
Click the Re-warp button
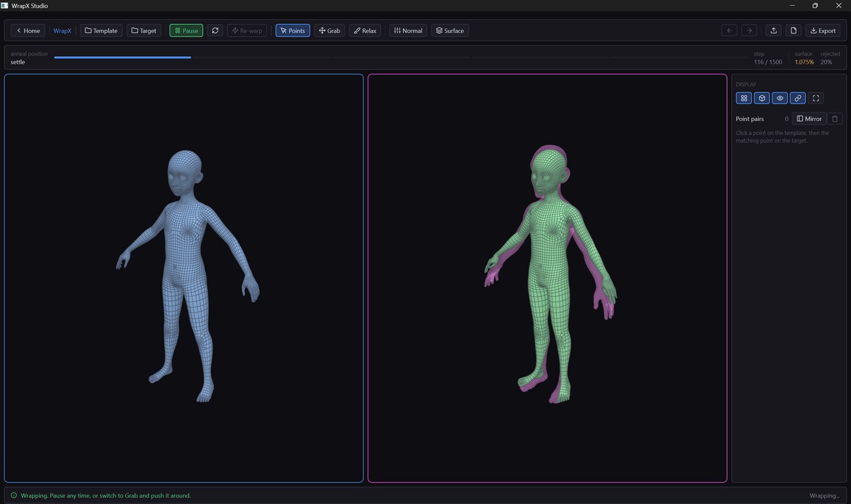click(247, 30)
